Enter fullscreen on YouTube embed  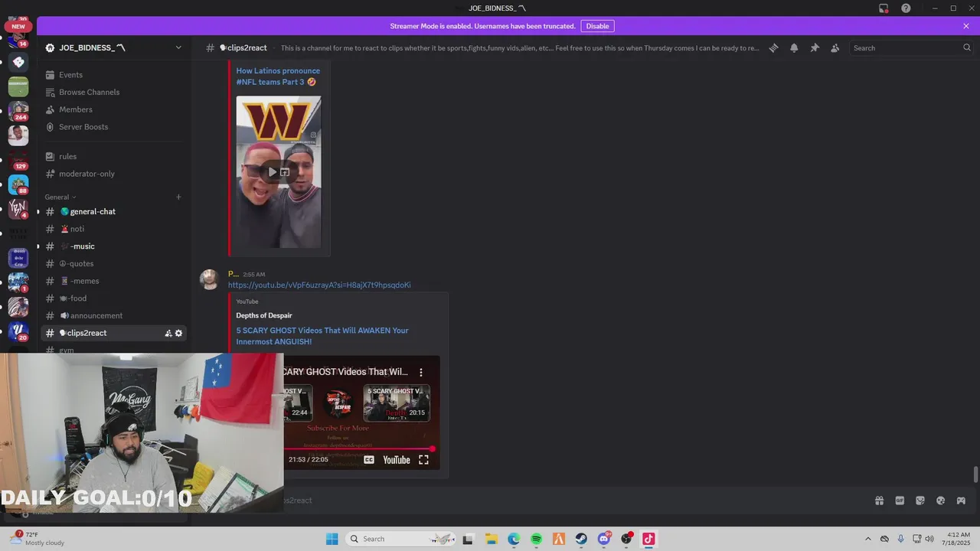click(423, 460)
